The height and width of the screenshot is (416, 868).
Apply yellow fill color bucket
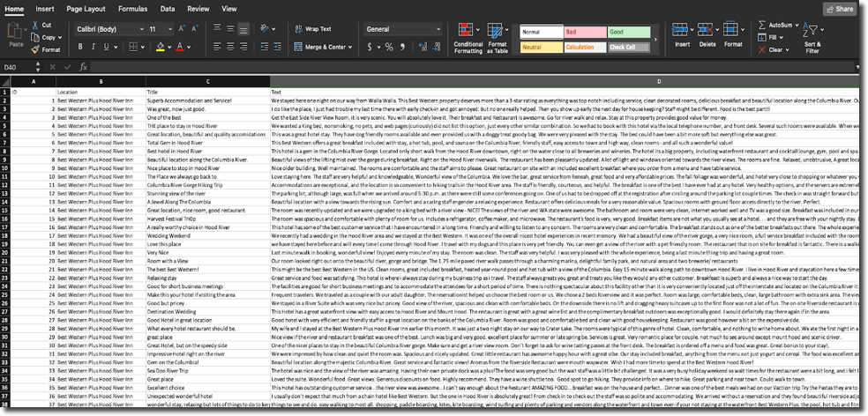[x=160, y=47]
